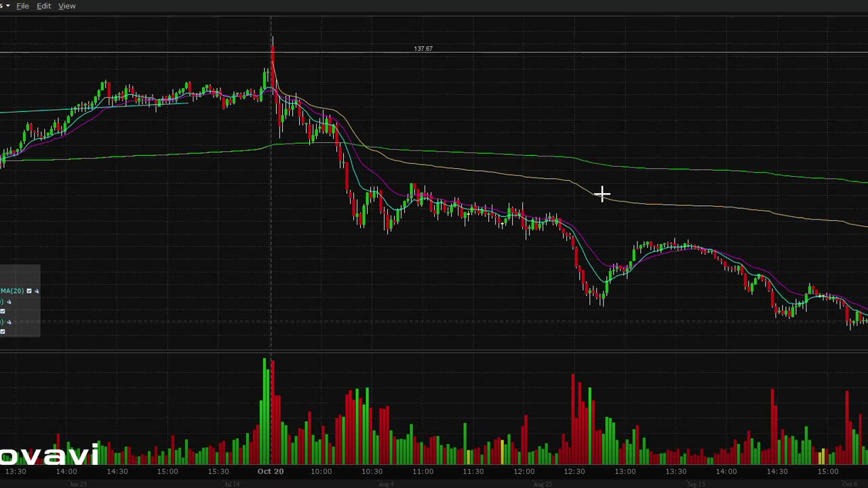The image size is (868, 488).
Task: Click the 15:30 time axis label
Action: click(x=218, y=471)
